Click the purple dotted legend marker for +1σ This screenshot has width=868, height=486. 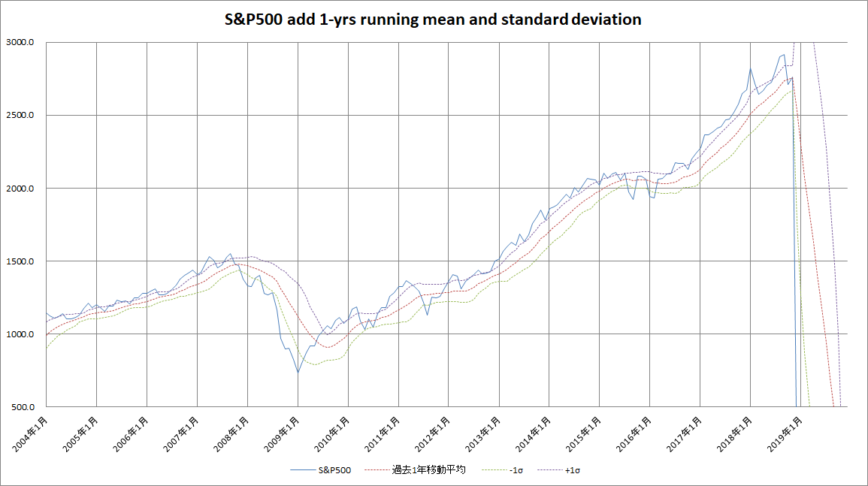coord(549,470)
